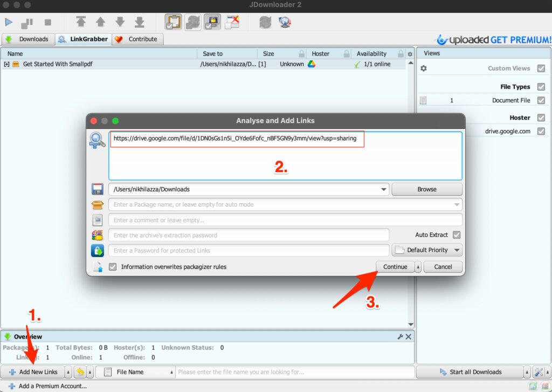Image resolution: width=552 pixels, height=392 pixels.
Task: Click the wrench icon on the Overview panel
Action: click(x=401, y=336)
